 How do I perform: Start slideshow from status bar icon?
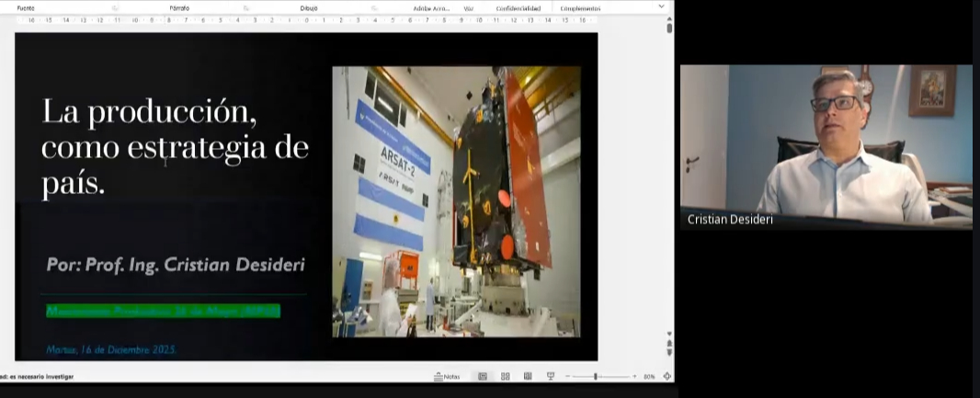551,376
